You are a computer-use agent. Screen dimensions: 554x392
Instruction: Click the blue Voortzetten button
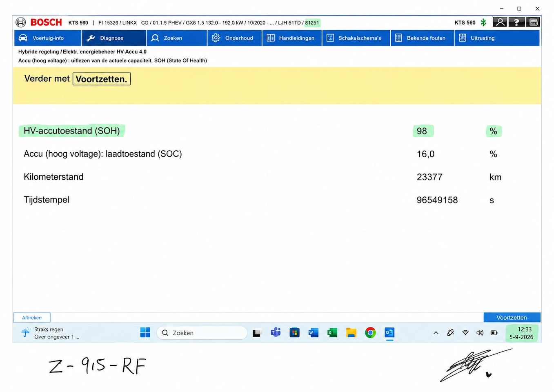coord(512,317)
